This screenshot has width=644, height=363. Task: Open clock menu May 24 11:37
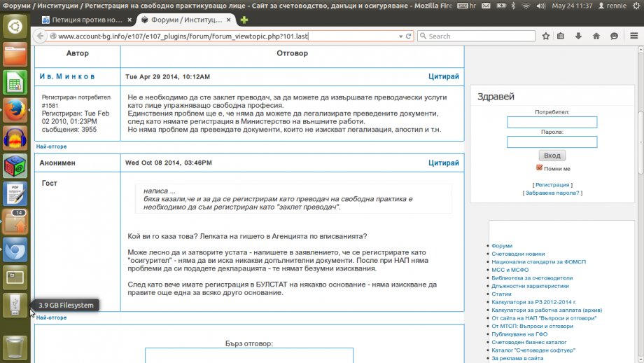[572, 6]
